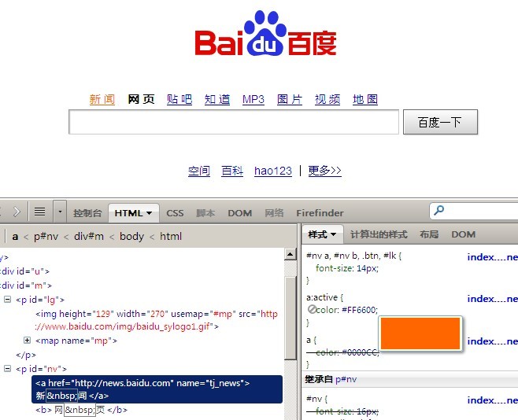The height and width of the screenshot is (420, 518).
Task: Select body in the breadcrumb path
Action: click(131, 236)
